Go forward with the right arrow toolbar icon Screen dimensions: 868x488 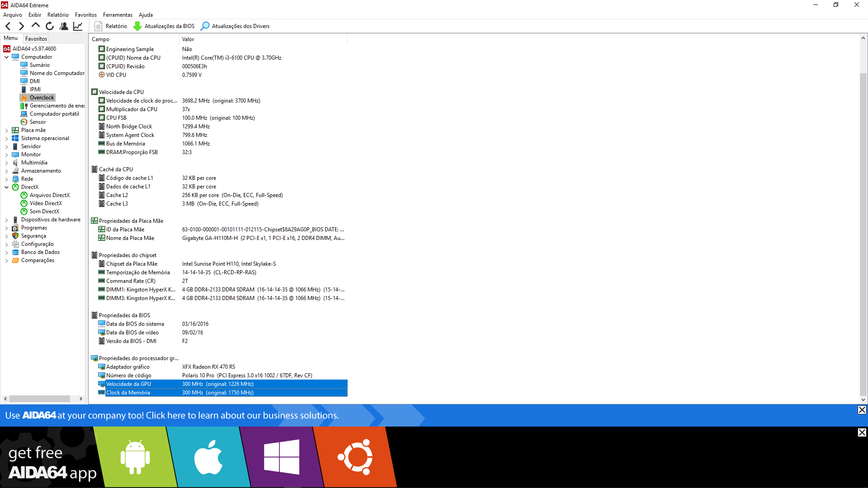(x=21, y=26)
